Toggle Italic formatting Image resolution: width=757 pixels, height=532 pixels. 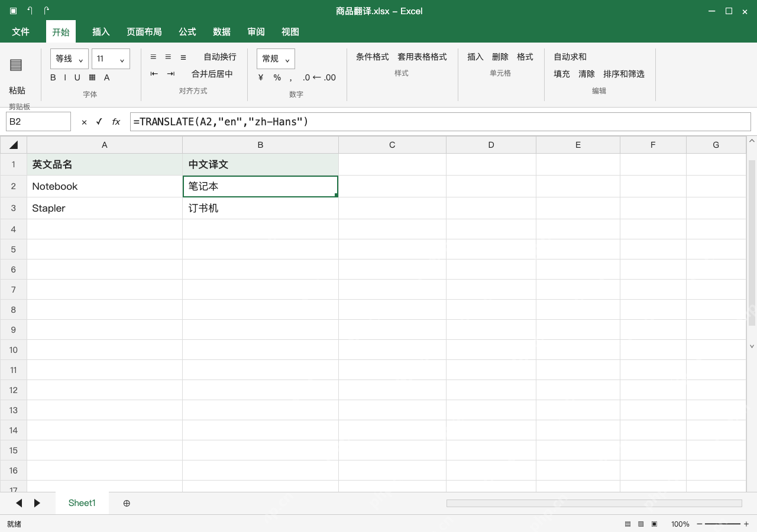point(65,77)
